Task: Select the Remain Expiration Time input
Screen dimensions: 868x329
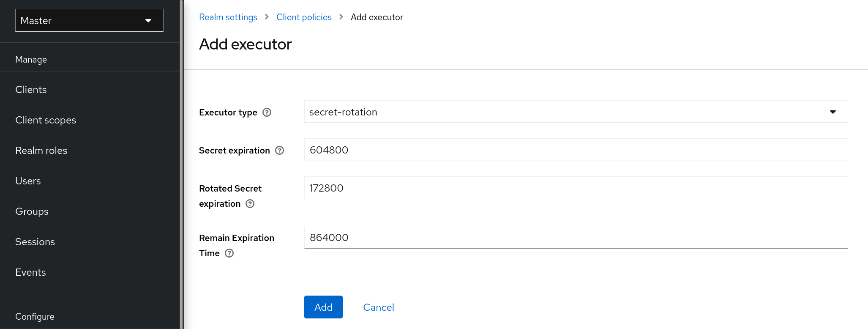Action: [576, 238]
